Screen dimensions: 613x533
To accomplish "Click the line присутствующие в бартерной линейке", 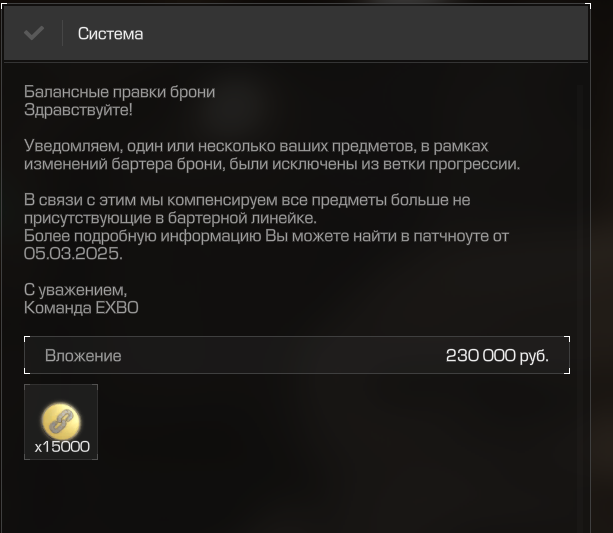I will (170, 218).
